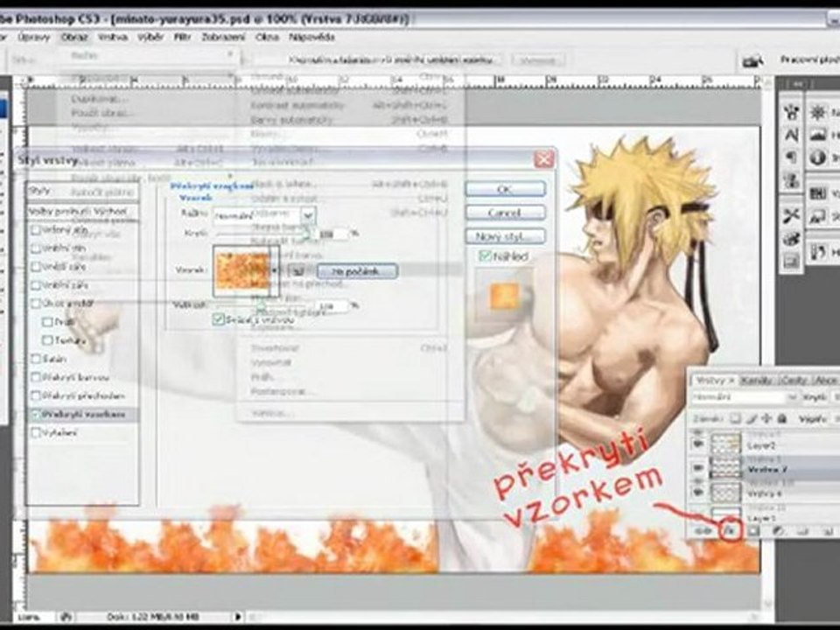Click the Krytí percent input field
840x630 pixels.
click(x=332, y=234)
